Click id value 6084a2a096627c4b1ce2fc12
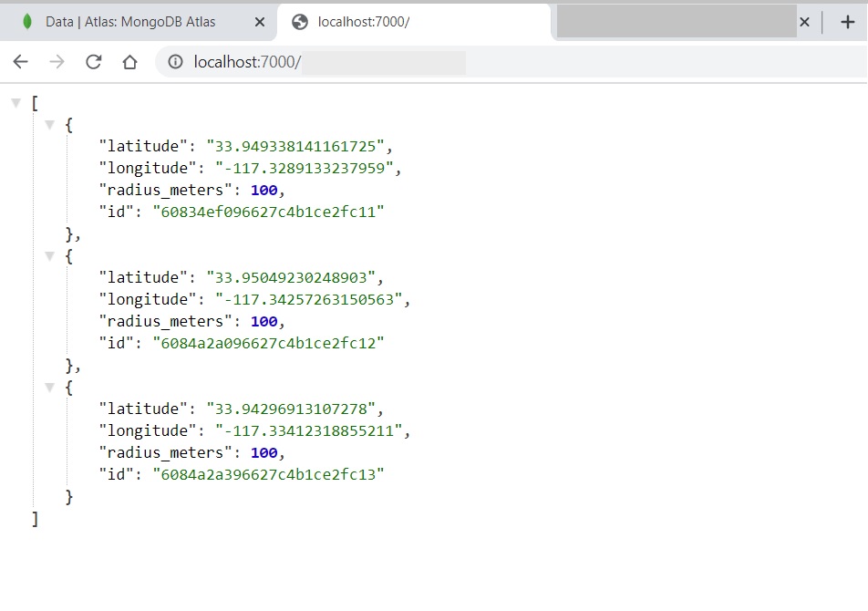Screen dimensions: 868x611 point(268,343)
